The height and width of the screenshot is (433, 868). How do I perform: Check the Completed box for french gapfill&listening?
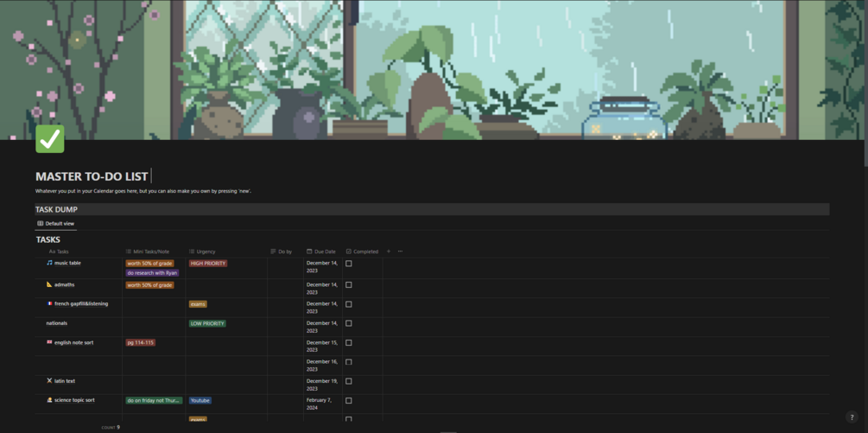click(349, 304)
